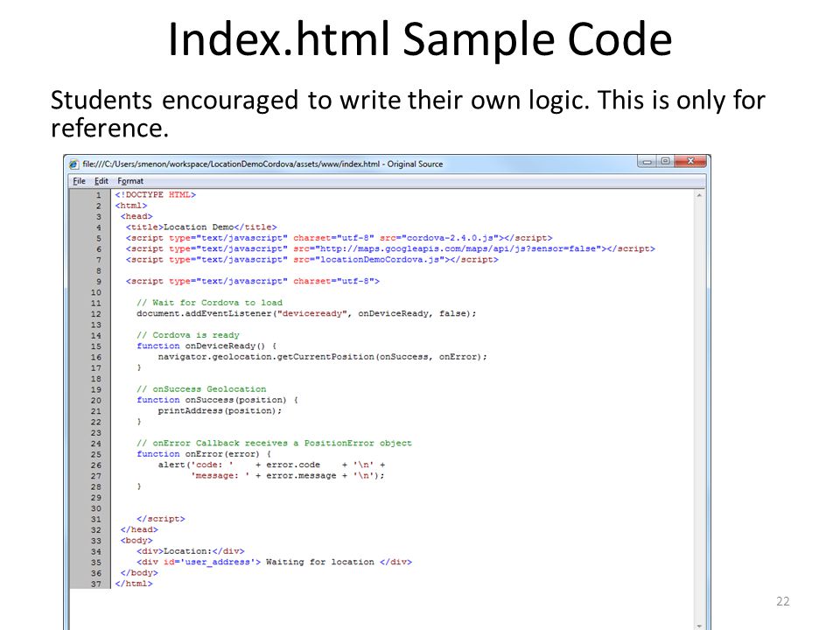Click the cordova-2.4.0.js script line
This screenshot has height=630, width=840.
point(339,238)
